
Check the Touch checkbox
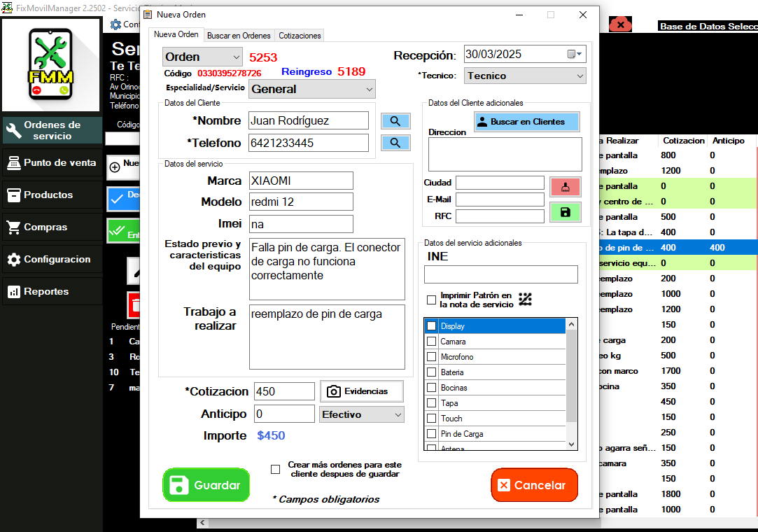tap(432, 419)
